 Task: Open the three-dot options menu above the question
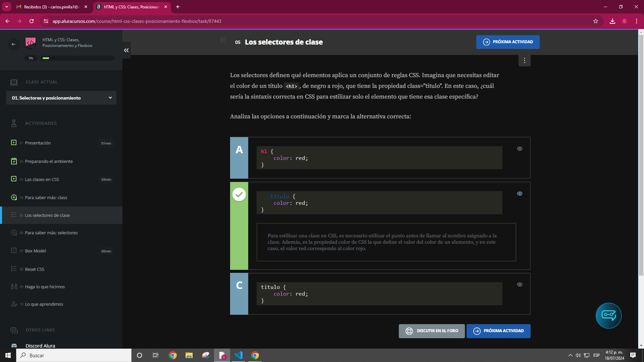pyautogui.click(x=524, y=61)
